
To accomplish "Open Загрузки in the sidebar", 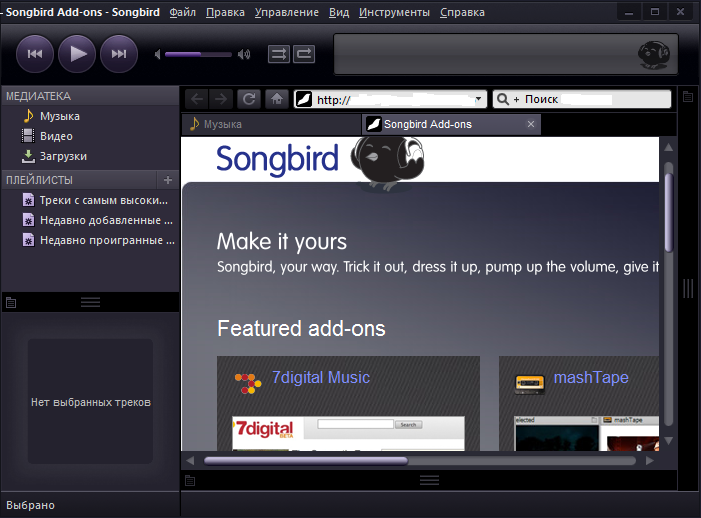I will coord(91,156).
